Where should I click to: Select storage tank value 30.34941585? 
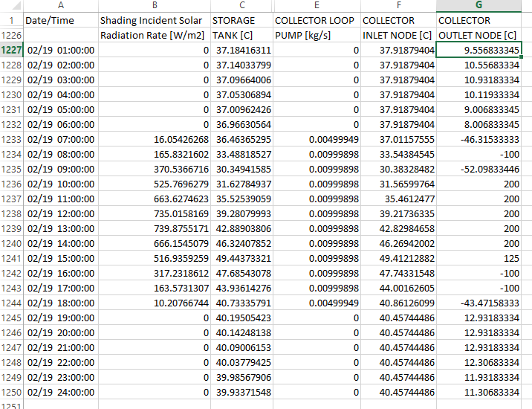click(242, 169)
